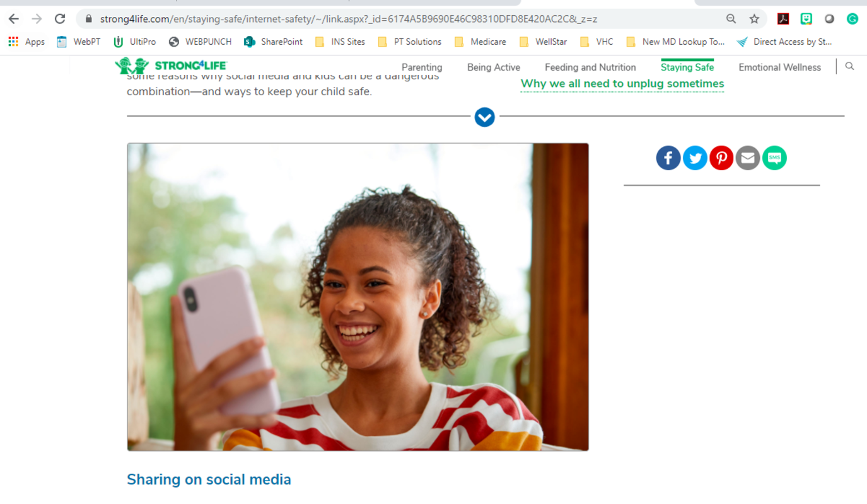The image size is (867, 504).
Task: Open site search magnifier icon
Action: 850,66
